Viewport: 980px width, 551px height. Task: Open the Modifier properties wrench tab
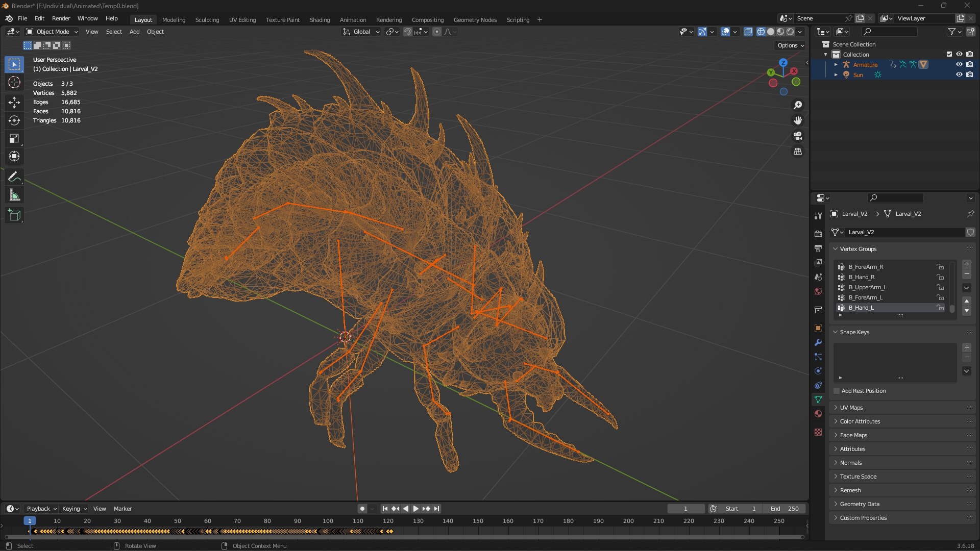818,342
